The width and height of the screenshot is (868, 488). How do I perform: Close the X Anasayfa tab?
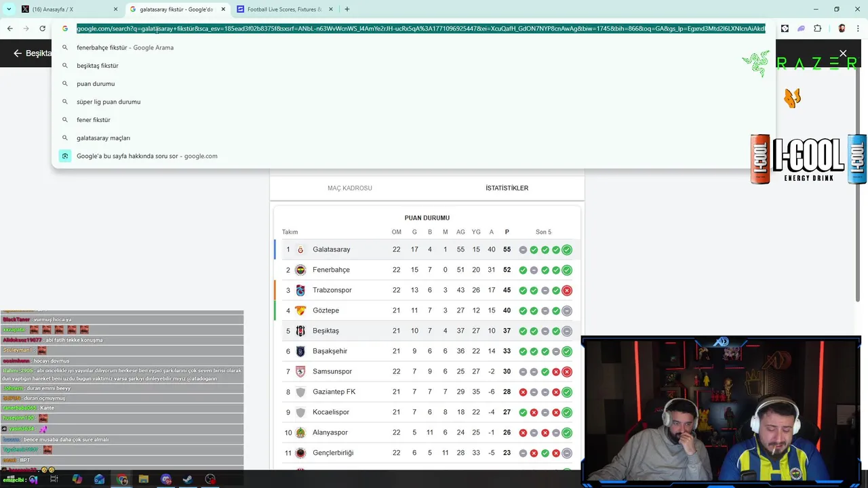tap(116, 9)
